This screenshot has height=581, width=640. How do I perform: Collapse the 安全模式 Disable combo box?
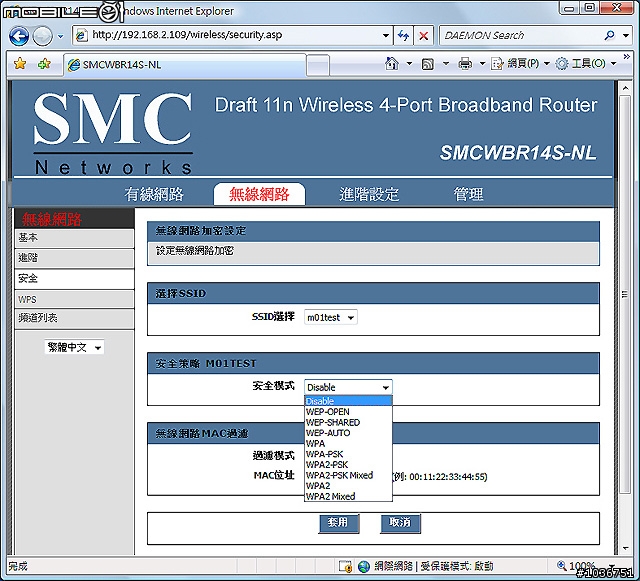[x=348, y=387]
